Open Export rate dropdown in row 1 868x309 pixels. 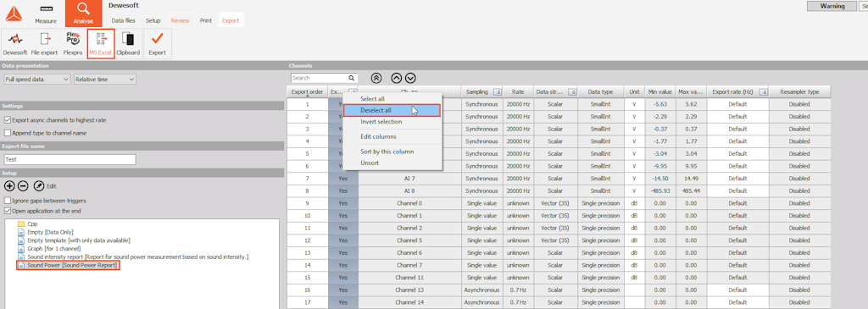[x=737, y=104]
